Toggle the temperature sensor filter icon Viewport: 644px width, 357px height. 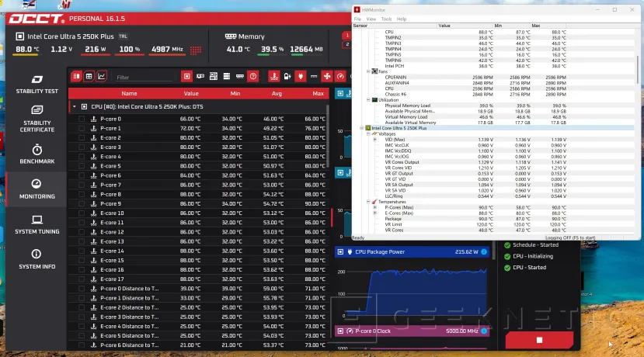point(274,76)
